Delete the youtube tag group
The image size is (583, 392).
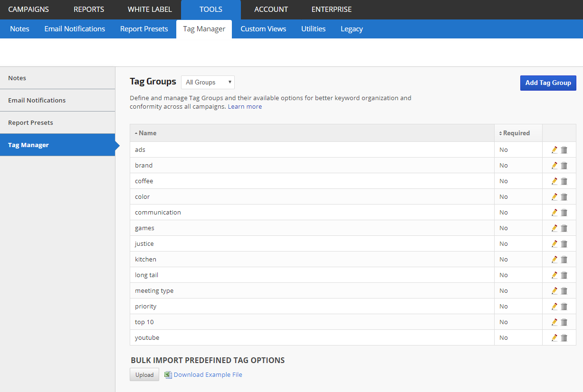click(x=564, y=338)
